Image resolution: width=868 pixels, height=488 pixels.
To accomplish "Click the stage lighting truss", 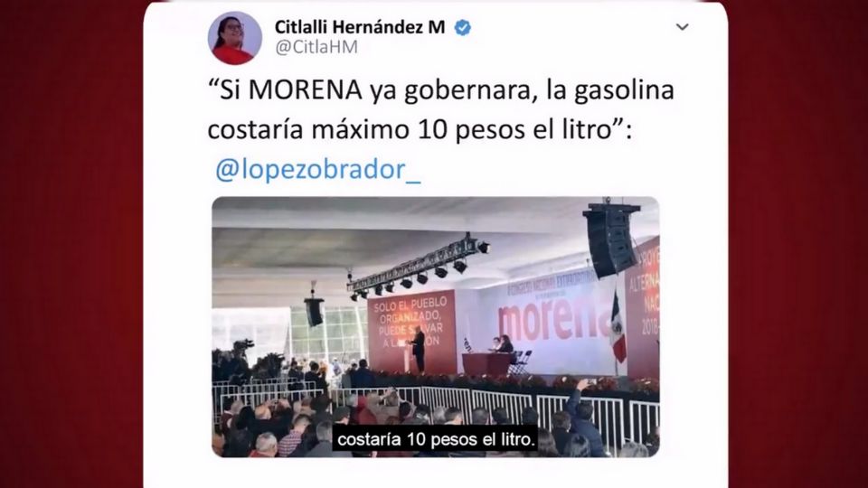I will tap(419, 267).
